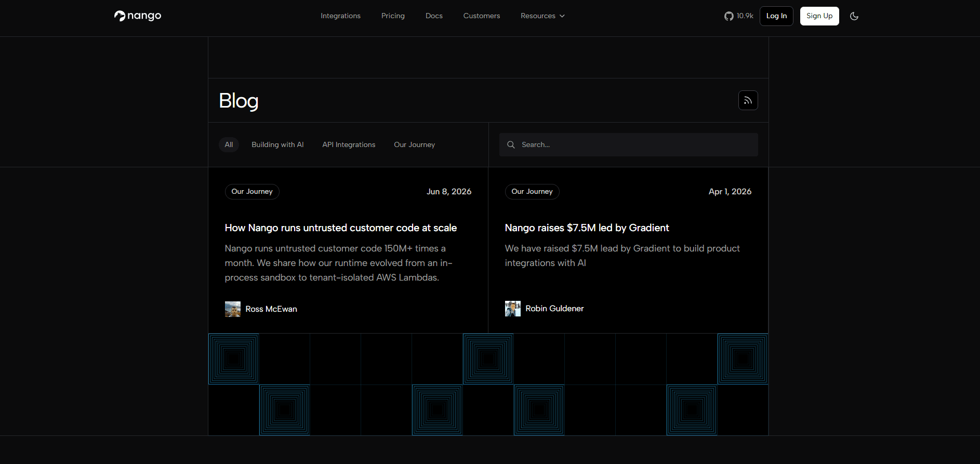Open the Pricing page

pyautogui.click(x=393, y=16)
